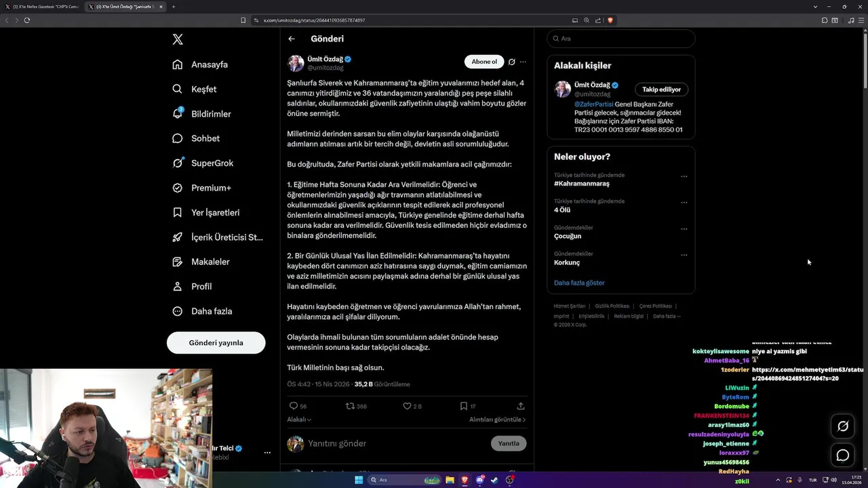Click the page's vertical scrollbar
The image size is (868, 488).
pyautogui.click(x=865, y=61)
